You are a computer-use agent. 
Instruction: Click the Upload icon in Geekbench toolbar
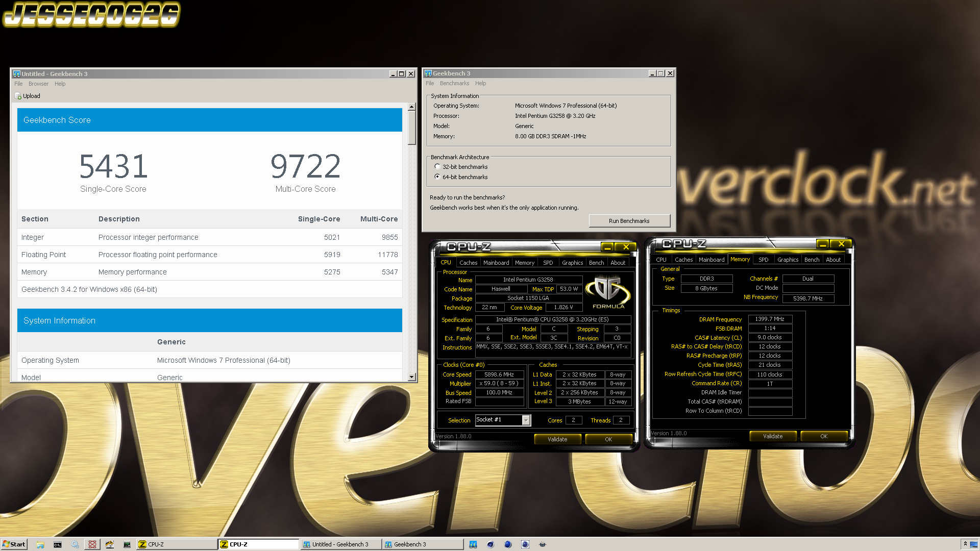[x=18, y=96]
